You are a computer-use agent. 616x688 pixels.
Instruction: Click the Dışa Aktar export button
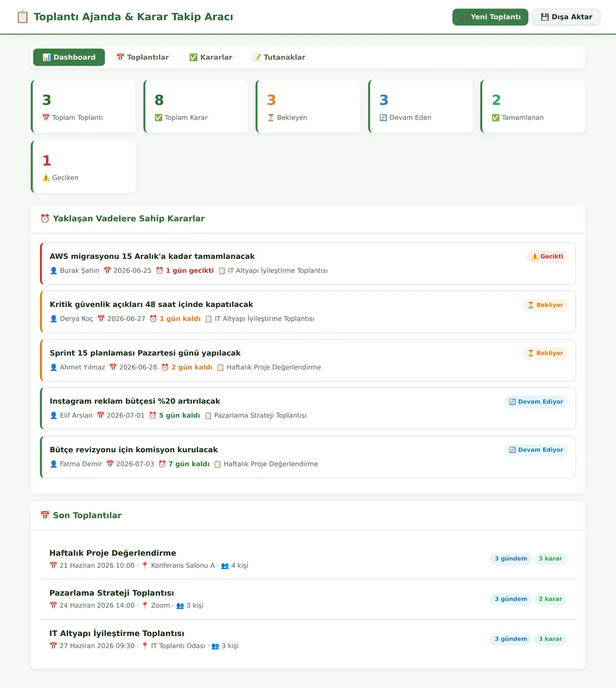(566, 17)
